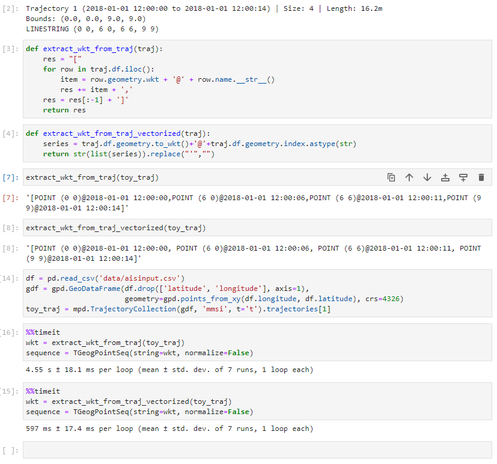The image size is (497, 464).
Task: Focus the extract_wkt_from_traj_vectorized(toy_traj) call cell
Action: (257, 228)
